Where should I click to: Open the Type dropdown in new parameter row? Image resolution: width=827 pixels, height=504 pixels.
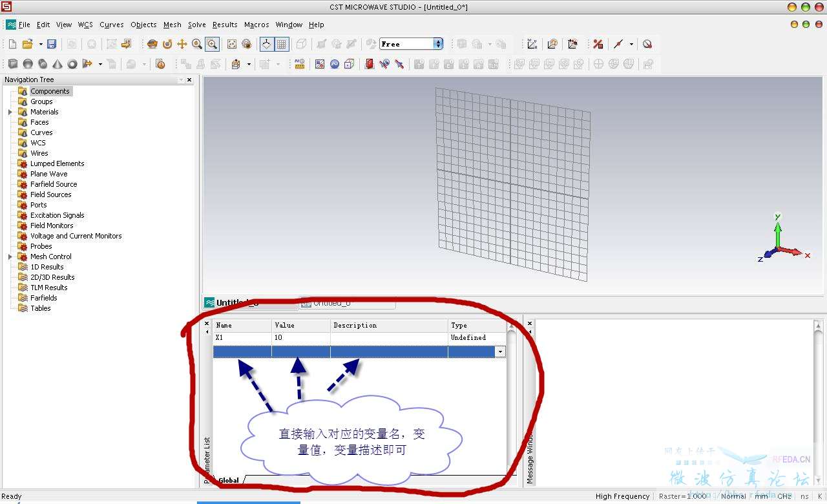tap(500, 352)
